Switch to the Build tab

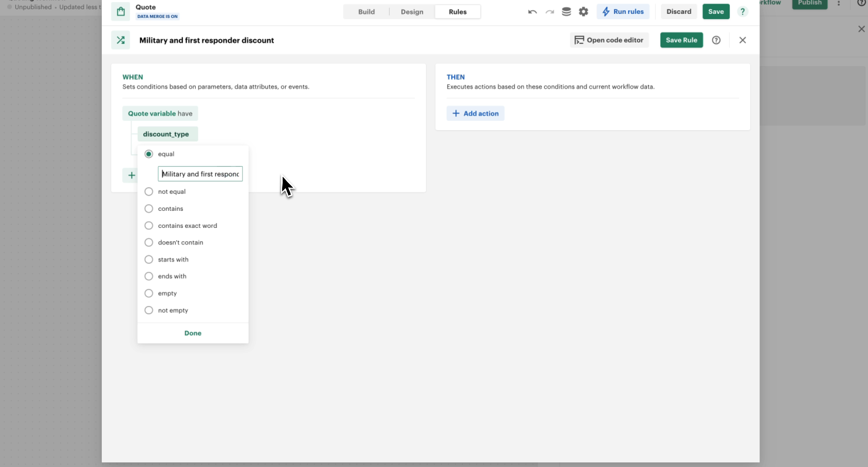click(366, 12)
